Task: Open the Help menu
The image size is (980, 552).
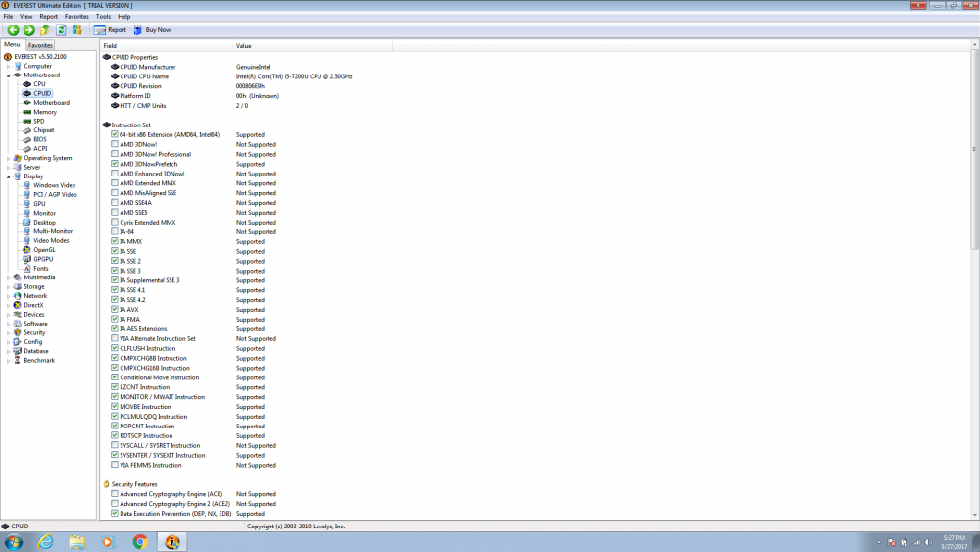Action: pos(124,17)
